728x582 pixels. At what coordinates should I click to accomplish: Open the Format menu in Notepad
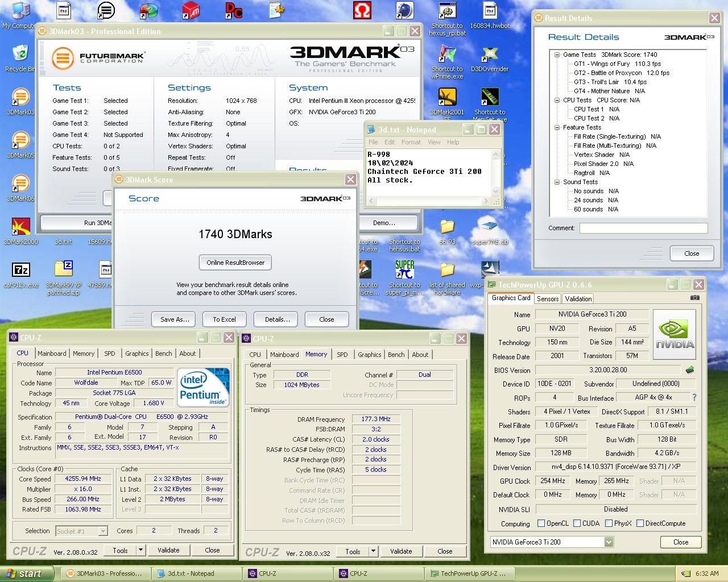click(411, 142)
